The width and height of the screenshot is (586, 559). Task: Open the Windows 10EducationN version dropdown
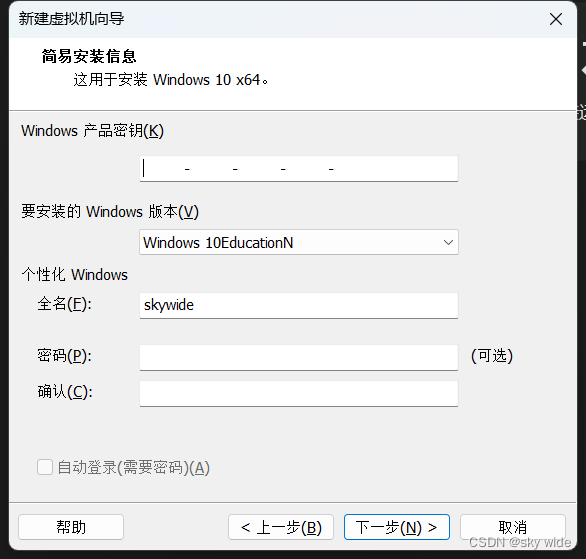299,243
